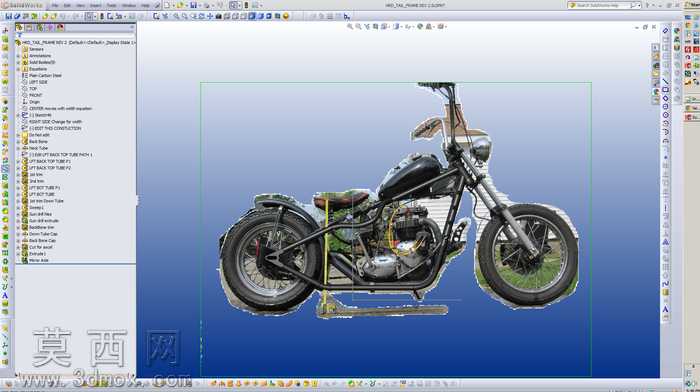Switch to the FeatureManager tree tab

coord(19,28)
